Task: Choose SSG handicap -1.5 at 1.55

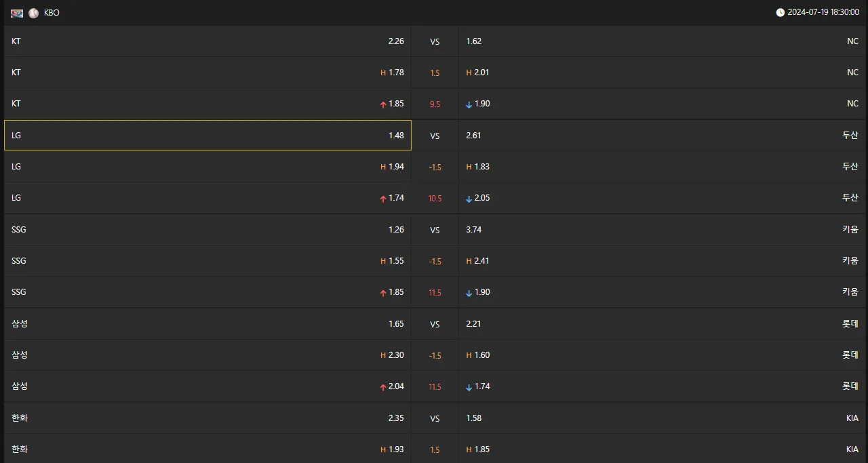Action: pyautogui.click(x=208, y=261)
